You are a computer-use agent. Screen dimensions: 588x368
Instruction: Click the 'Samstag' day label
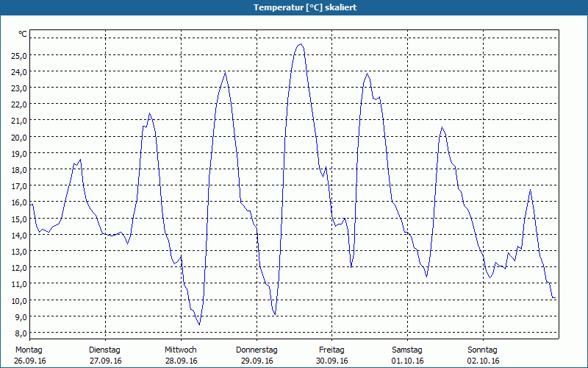coord(407,350)
